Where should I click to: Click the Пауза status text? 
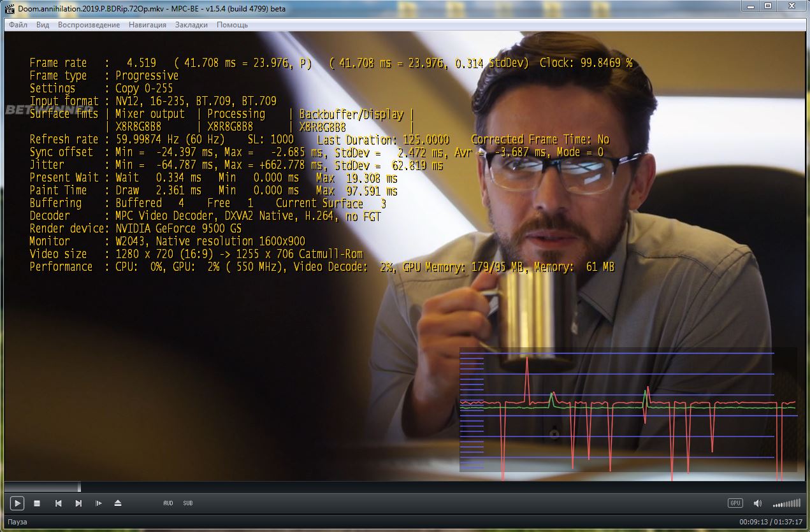coord(17,522)
